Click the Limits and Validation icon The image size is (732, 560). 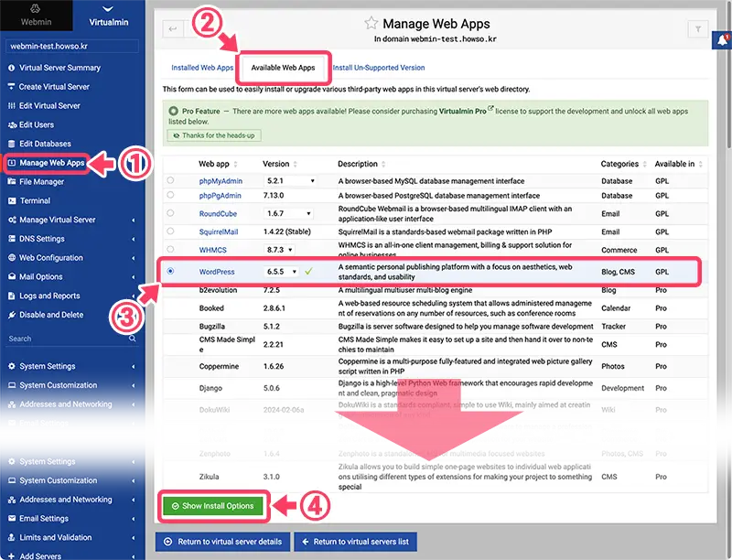(x=12, y=538)
